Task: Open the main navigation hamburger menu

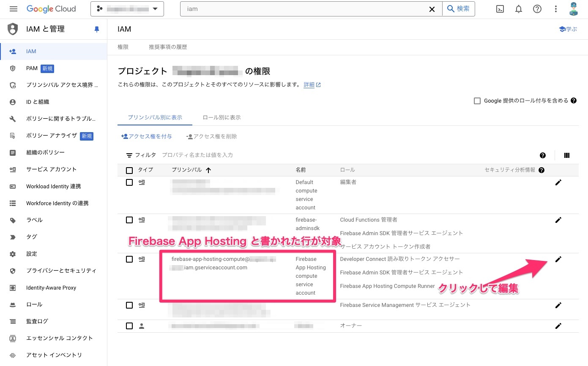Action: tap(13, 9)
